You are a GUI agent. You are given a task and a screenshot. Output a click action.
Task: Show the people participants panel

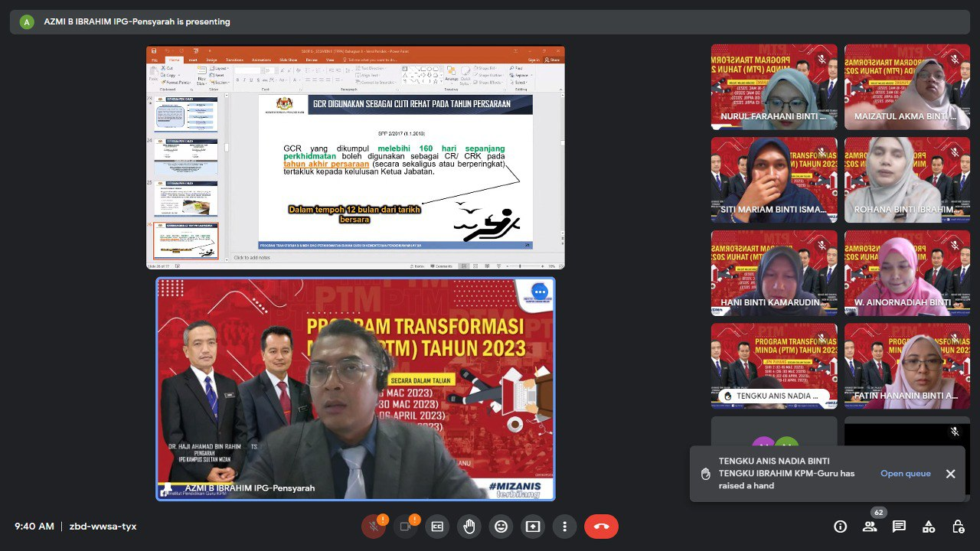[x=870, y=527]
